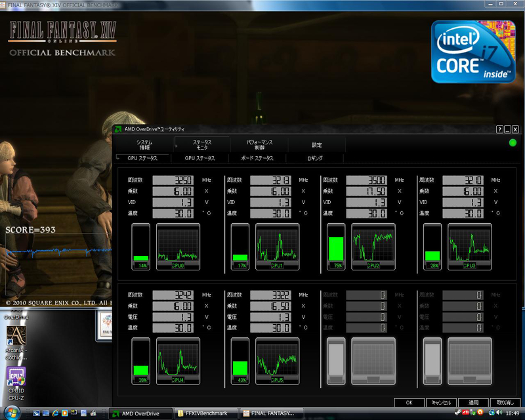Image resolution: width=525 pixels, height=420 pixels.
Task: Select the ロギング sub-tab
Action: pos(315,158)
